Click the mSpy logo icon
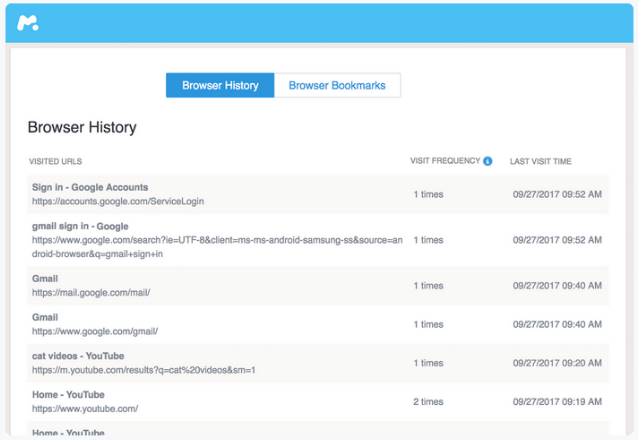The width and height of the screenshot is (642, 443). [x=27, y=23]
